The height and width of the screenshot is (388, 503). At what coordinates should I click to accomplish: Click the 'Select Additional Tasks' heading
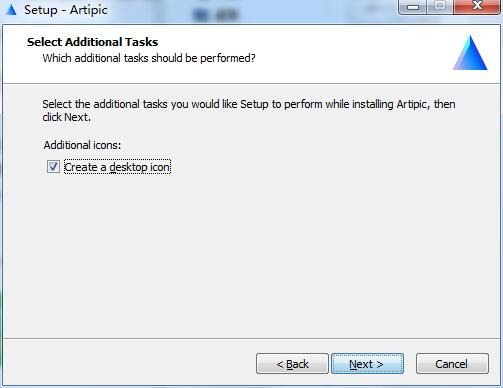click(92, 42)
